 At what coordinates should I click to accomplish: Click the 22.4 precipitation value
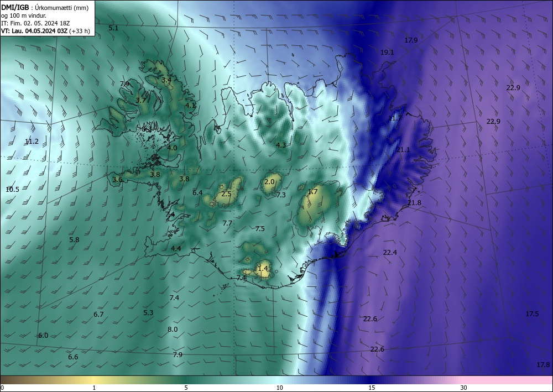[x=390, y=253]
